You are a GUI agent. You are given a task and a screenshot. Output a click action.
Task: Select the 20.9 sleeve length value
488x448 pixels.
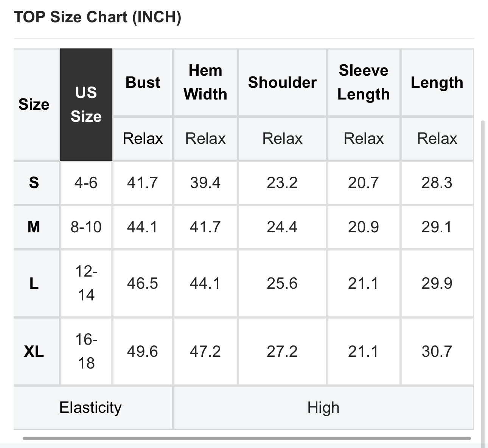[x=364, y=227]
